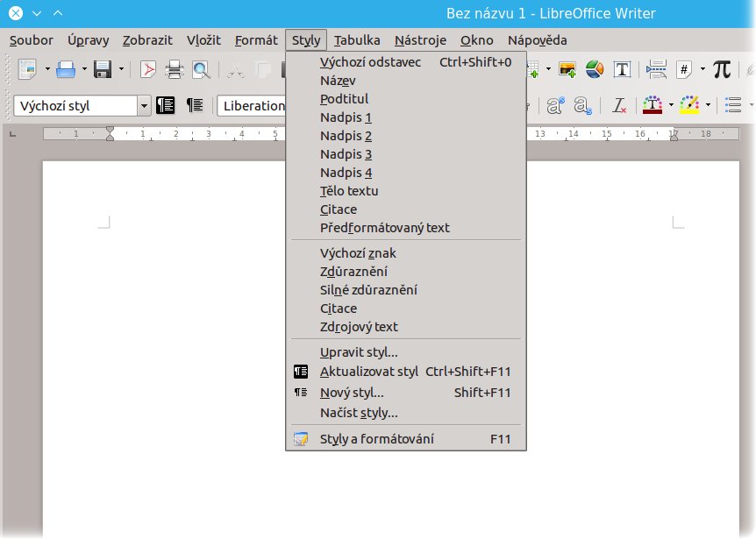The image size is (756, 539).
Task: Apply font color with T icon
Action: point(653,105)
